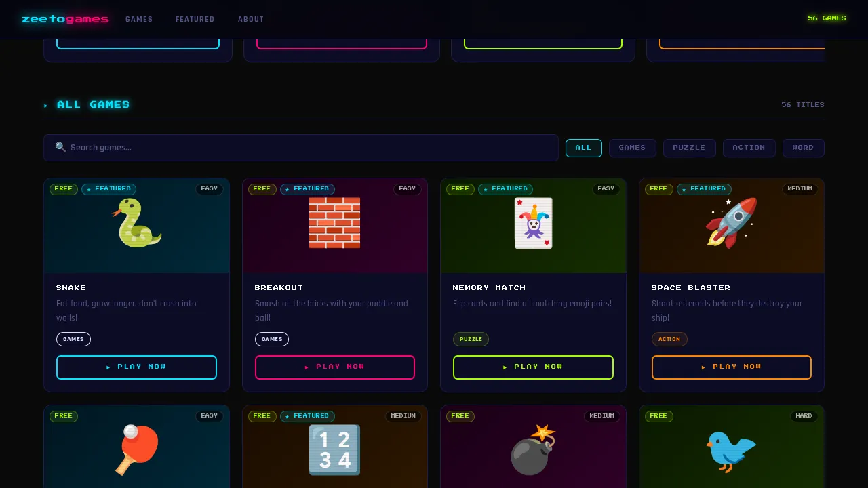Select the ALL filter tab
This screenshot has height=488, width=868.
584,148
